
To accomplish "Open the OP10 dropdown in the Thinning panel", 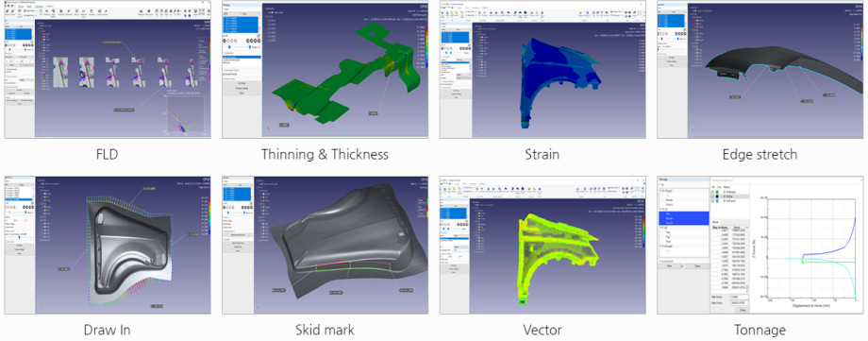I will click(x=231, y=14).
